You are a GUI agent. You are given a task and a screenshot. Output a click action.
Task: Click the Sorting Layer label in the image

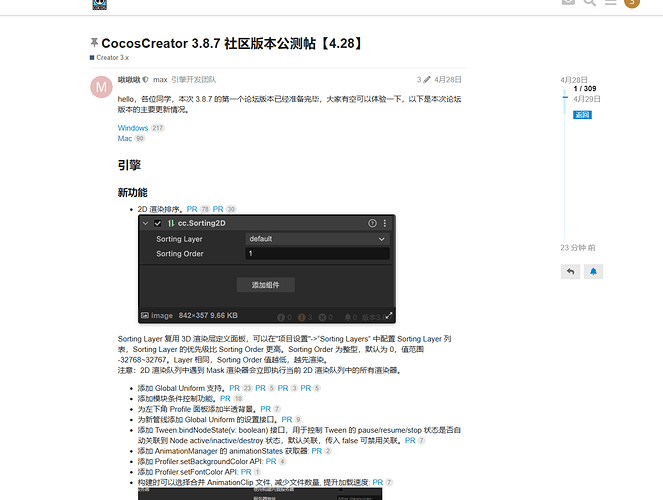(x=179, y=239)
